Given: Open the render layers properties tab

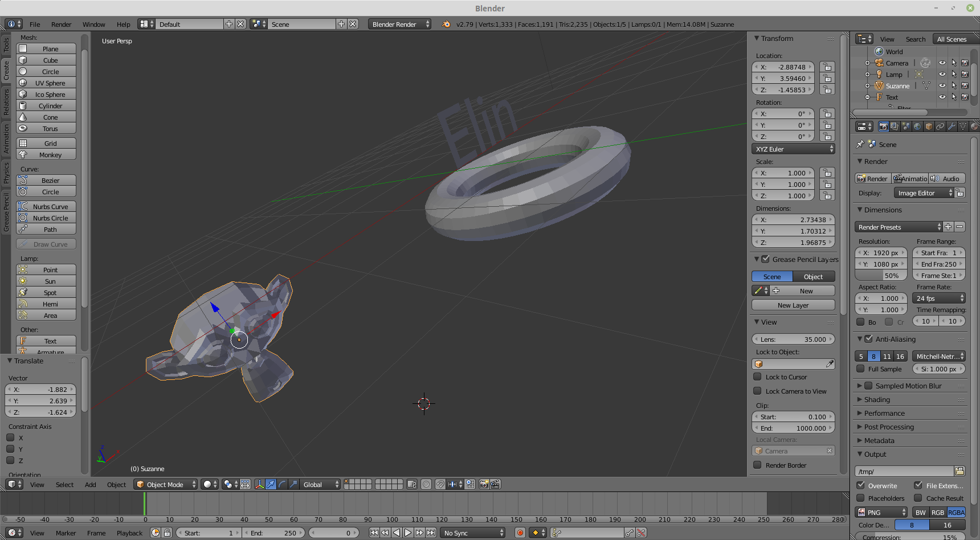Looking at the screenshot, I should click(x=895, y=126).
